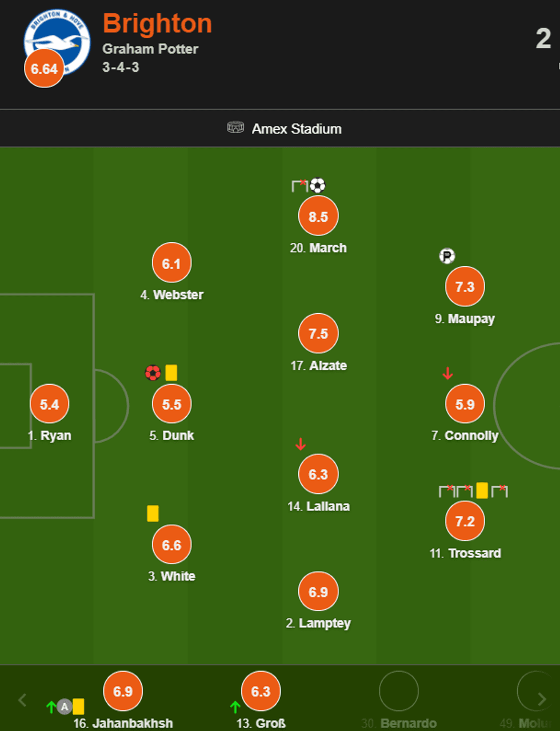Click the assist icon beside Jahanbakhsh
This screenshot has width=560, height=731.
[x=65, y=707]
